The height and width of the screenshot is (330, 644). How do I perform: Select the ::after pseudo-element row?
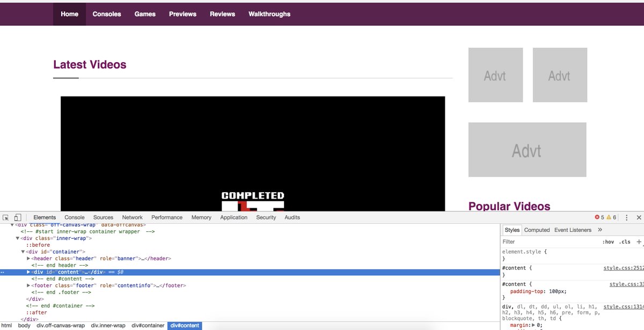tap(36, 312)
